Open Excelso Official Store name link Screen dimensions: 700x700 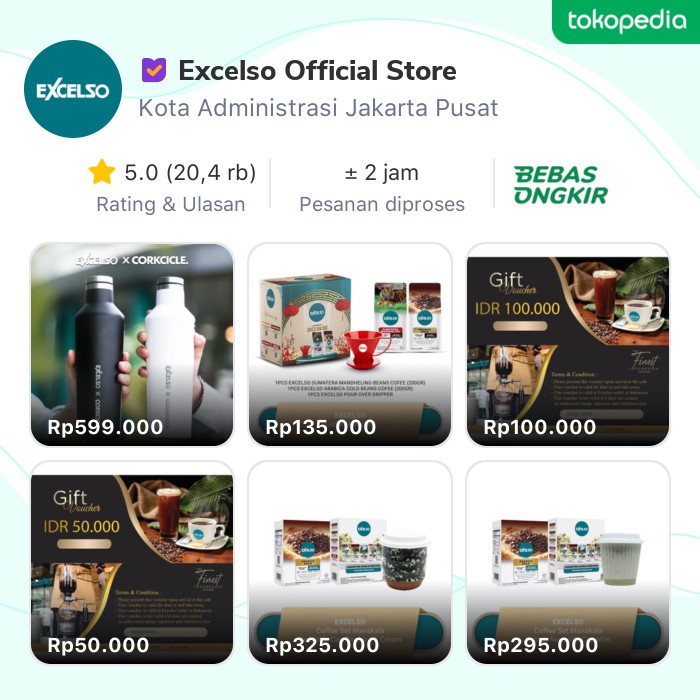point(317,71)
